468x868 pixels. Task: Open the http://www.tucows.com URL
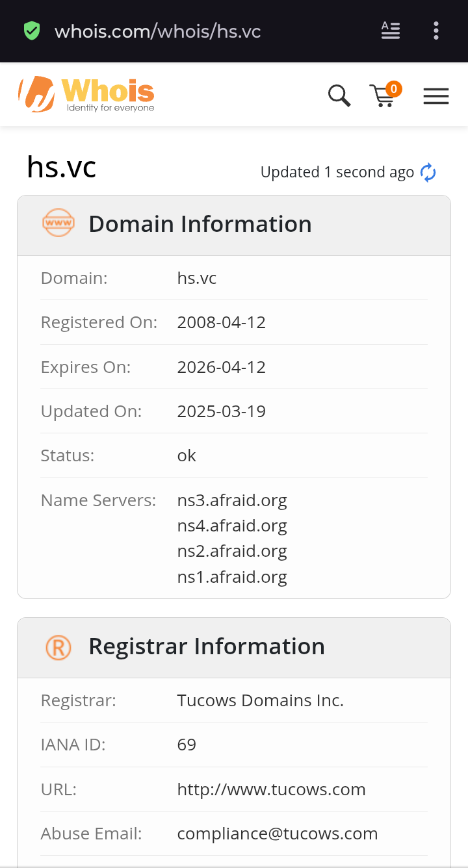[x=271, y=789]
